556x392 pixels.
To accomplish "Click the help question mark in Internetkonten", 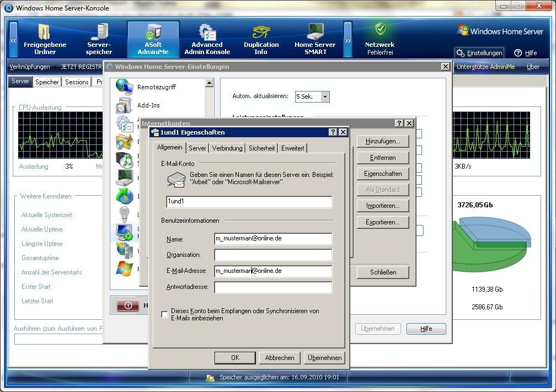I will tap(399, 123).
